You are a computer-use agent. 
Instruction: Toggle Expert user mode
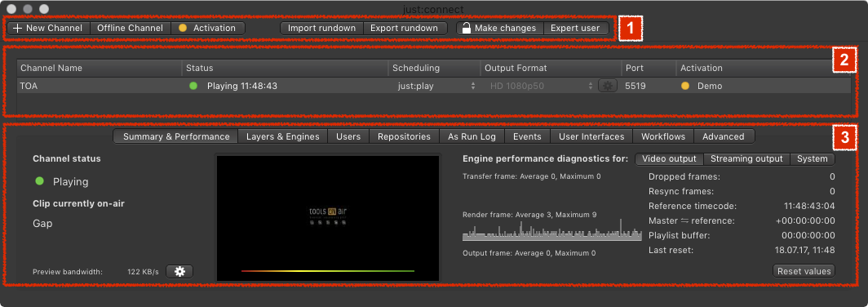point(576,29)
